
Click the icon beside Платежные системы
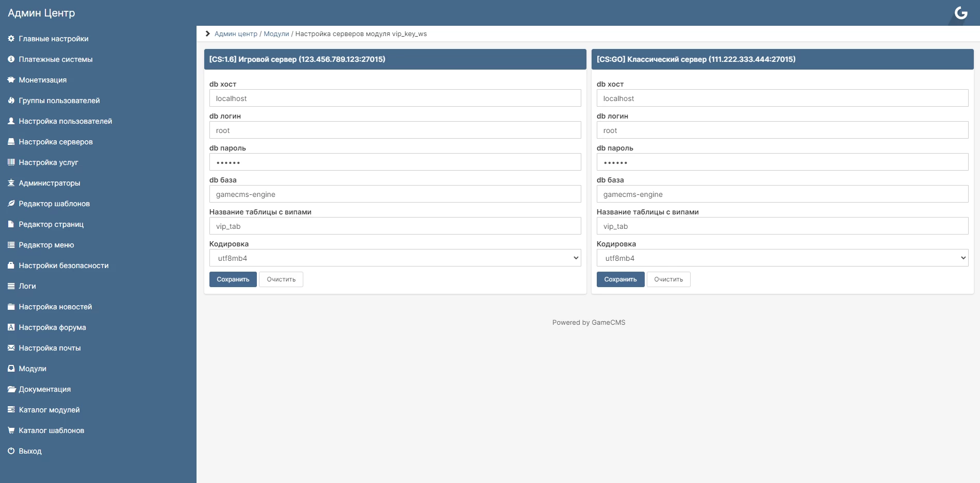(11, 59)
